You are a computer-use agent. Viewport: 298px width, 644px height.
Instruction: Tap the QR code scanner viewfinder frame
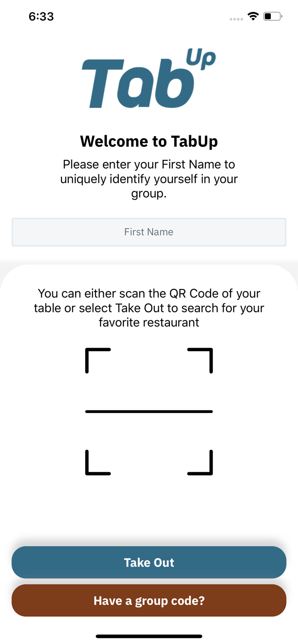pos(149,411)
